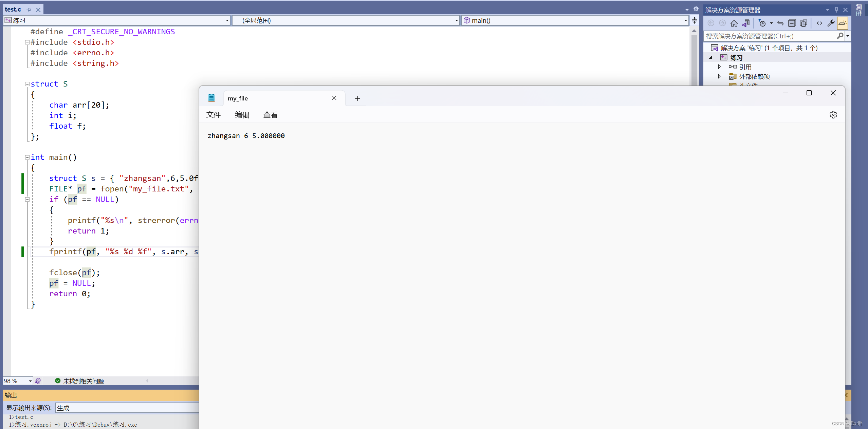Click Home icon in Solution Explorer toolbar

coord(734,23)
